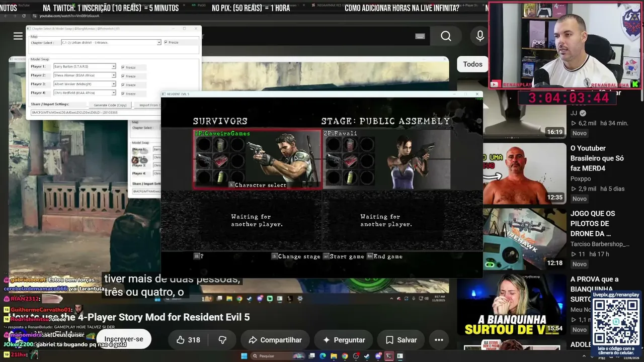Screen dimensions: 644x362
Task: Select the red ammo box in 2P inventory
Action: coord(350,161)
